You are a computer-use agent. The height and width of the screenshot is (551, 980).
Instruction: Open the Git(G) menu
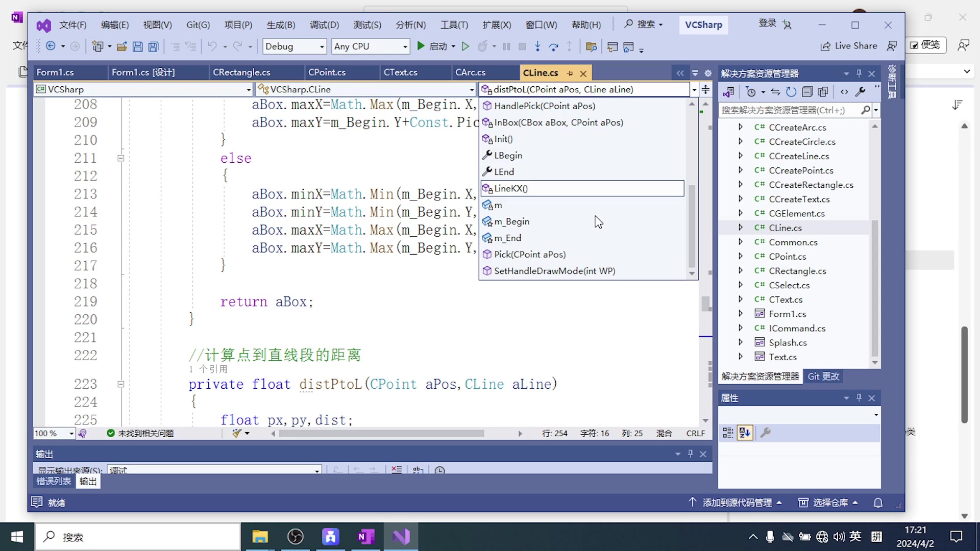tap(198, 24)
